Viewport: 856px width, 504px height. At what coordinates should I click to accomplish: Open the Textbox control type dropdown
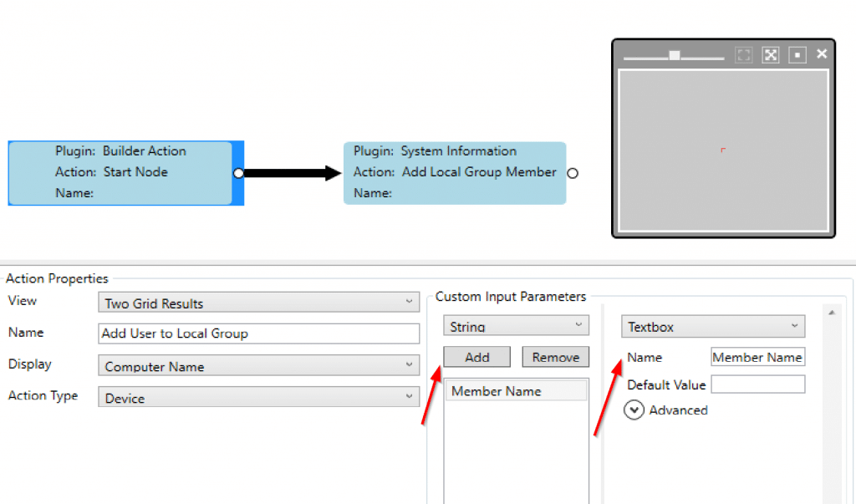pos(713,327)
